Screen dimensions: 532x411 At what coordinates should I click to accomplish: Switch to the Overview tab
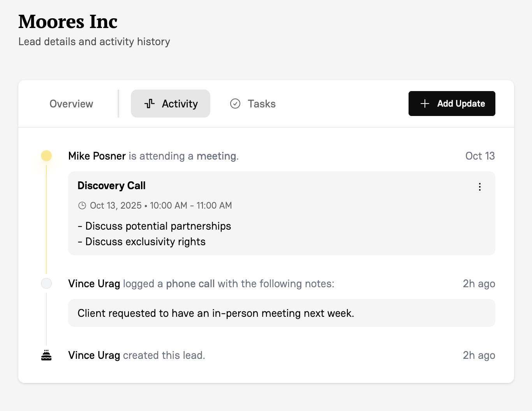[x=71, y=104]
